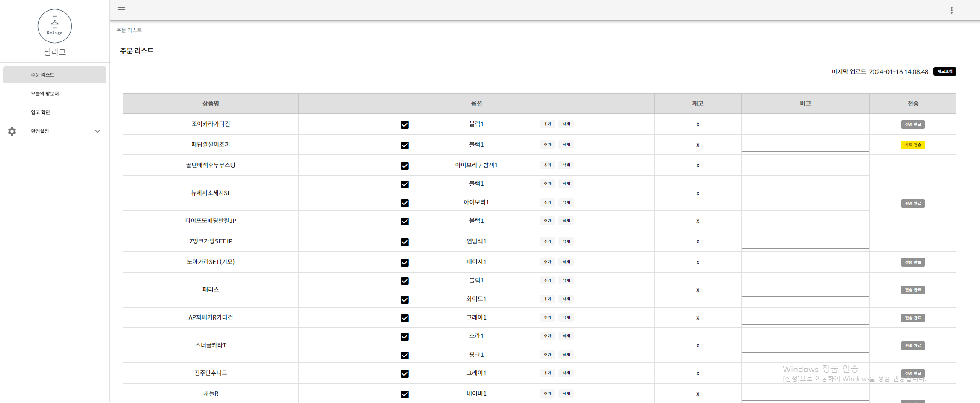This screenshot has width=980, height=403.
Task: Click 전송 완료 button for 스너글카라T
Action: pos(913,346)
